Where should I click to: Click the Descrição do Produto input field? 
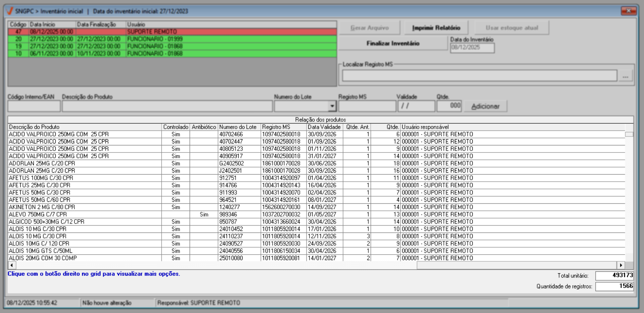(167, 106)
